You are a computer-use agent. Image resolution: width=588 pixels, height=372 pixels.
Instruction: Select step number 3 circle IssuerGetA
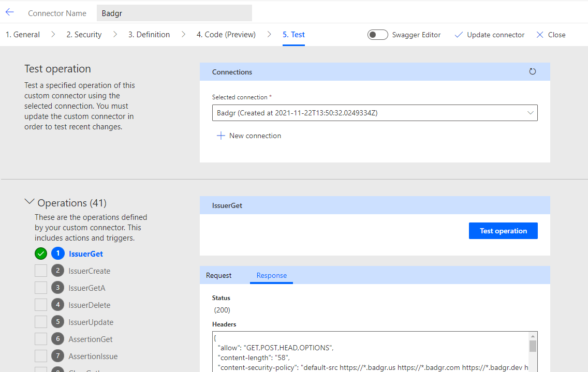pyautogui.click(x=58, y=288)
